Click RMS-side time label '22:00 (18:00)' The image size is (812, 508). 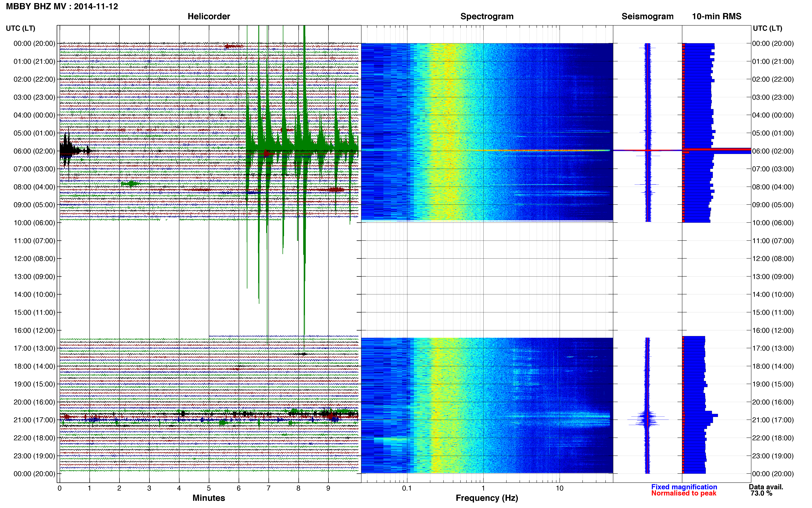pos(773,438)
